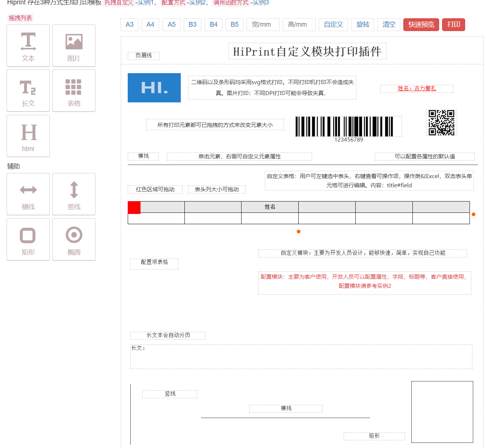The height and width of the screenshot is (448, 486).
Task: Select the QR code element
Action: 442,123
